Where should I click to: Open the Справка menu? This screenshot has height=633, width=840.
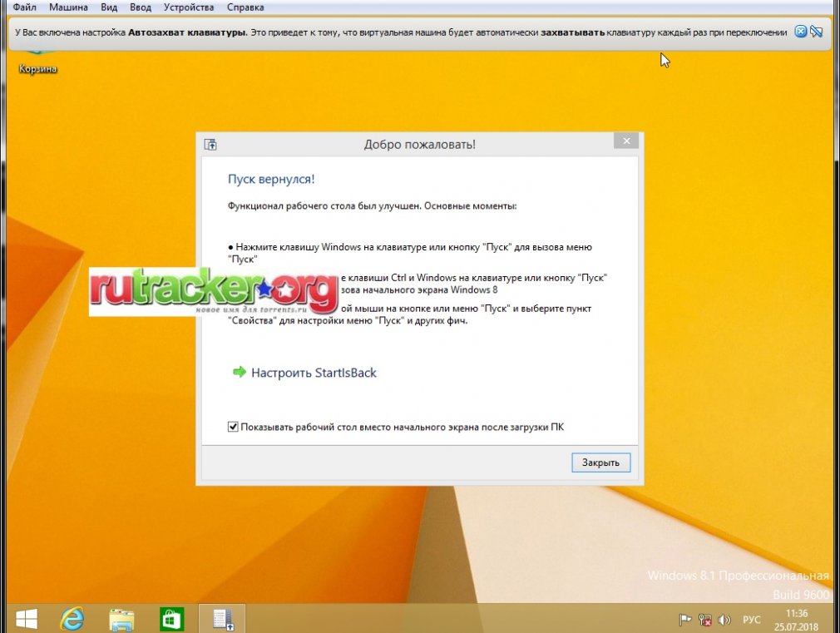pos(245,7)
